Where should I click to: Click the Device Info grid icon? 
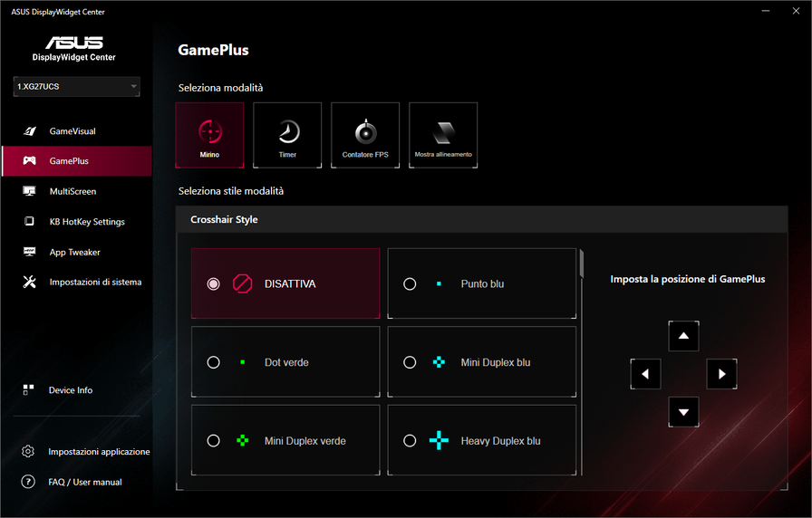click(x=28, y=389)
